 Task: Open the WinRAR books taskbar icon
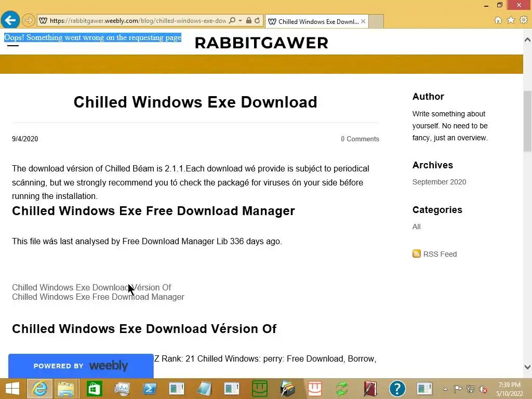(287, 389)
